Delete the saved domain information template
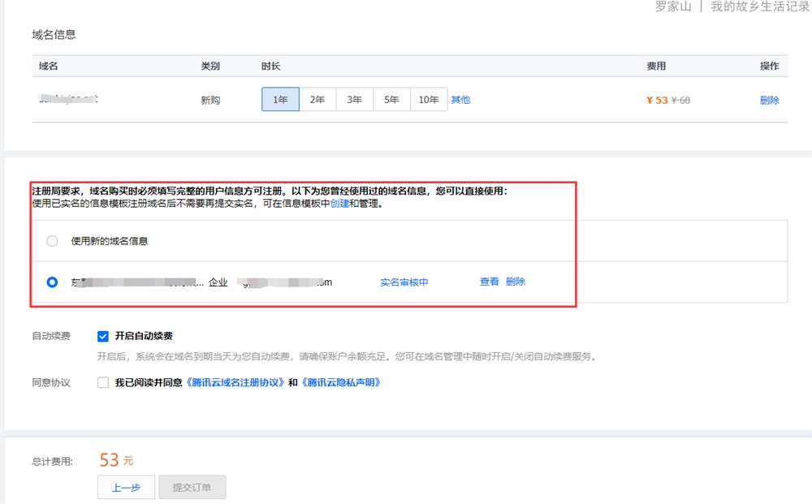This screenshot has height=504, width=812. point(516,282)
